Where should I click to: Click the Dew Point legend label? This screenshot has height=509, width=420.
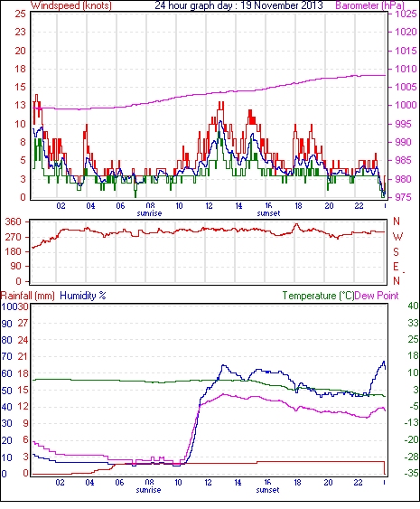click(377, 296)
